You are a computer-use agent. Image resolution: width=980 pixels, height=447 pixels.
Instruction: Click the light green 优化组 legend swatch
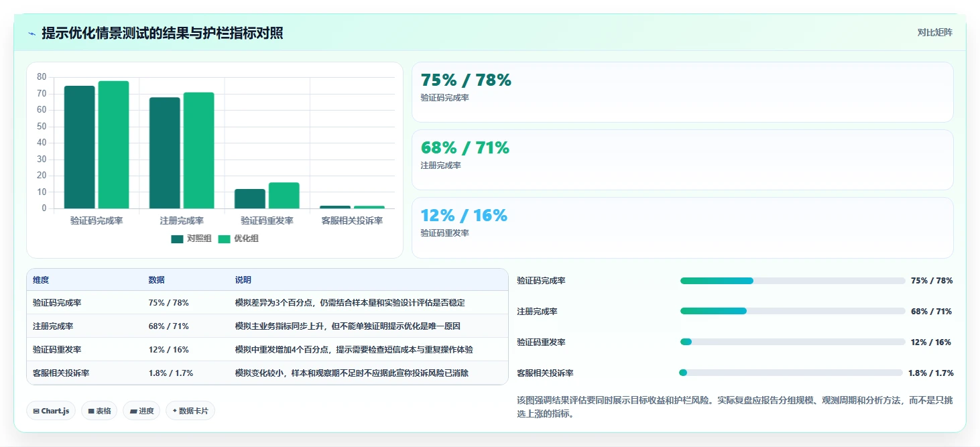pyautogui.click(x=224, y=239)
